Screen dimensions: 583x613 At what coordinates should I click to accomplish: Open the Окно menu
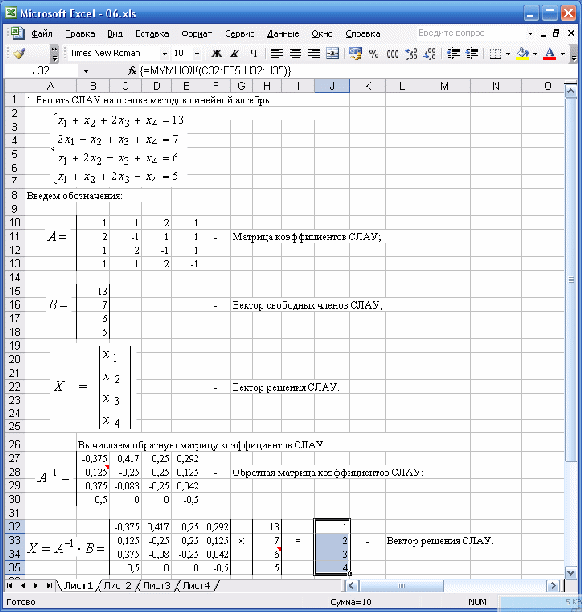(x=322, y=34)
